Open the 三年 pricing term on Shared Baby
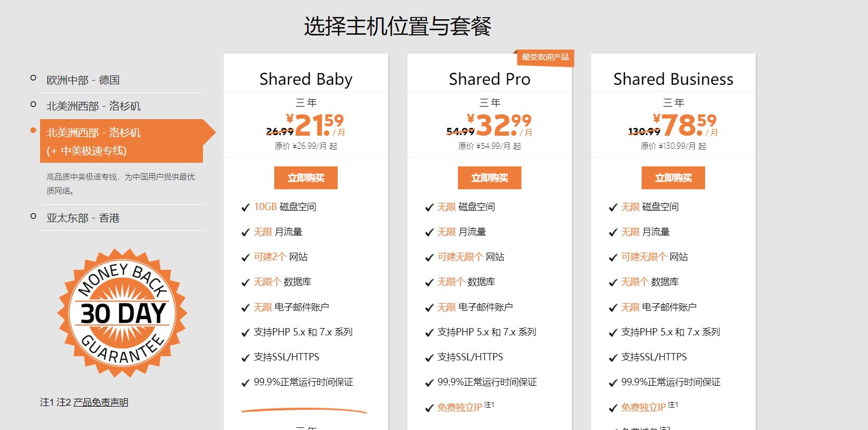The width and height of the screenshot is (868, 430). 306,102
